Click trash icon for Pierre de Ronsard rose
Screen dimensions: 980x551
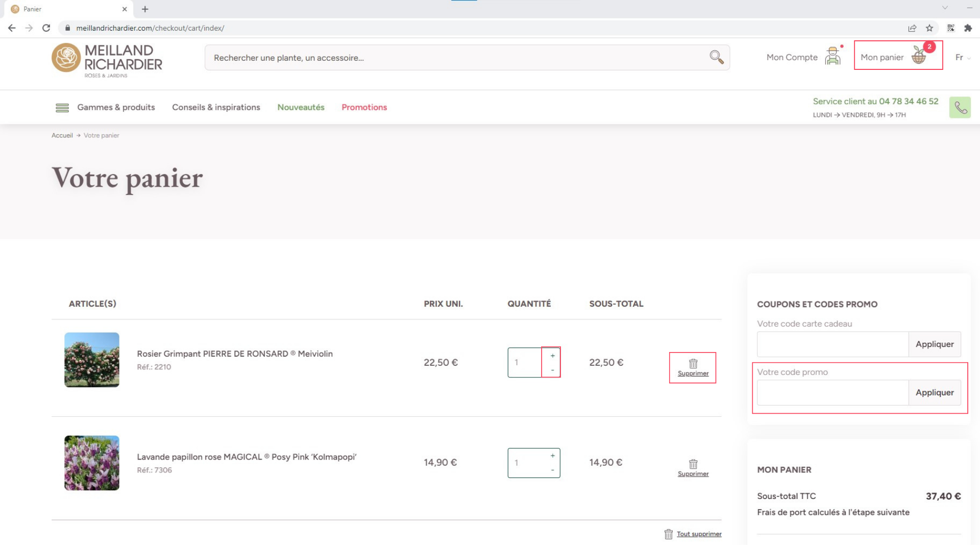pyautogui.click(x=693, y=364)
